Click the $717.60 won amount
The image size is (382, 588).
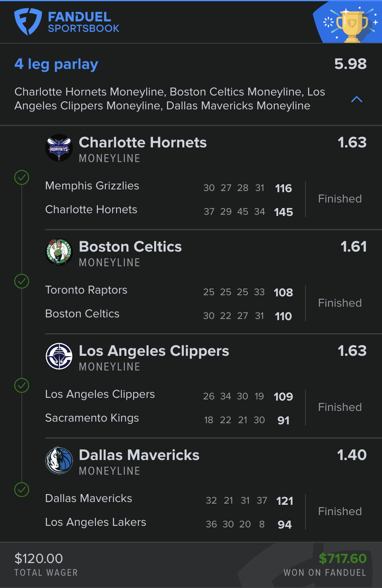coord(342,559)
